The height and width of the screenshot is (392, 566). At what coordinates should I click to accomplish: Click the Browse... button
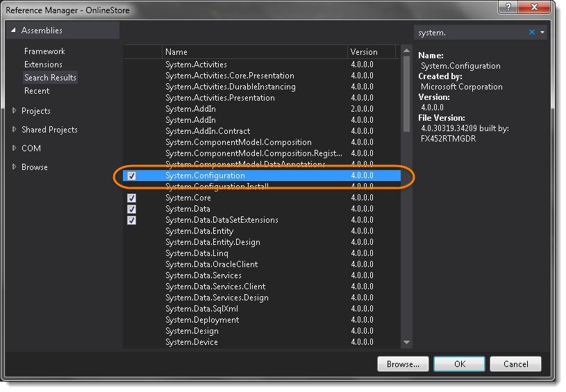[403, 364]
